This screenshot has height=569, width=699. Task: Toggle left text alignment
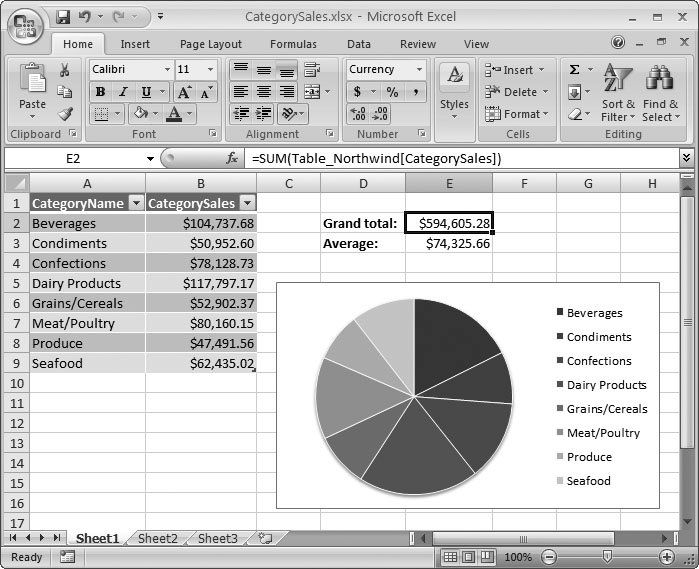[x=241, y=92]
